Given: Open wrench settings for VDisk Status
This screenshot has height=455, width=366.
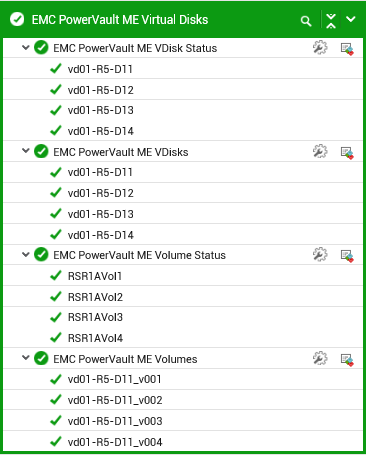Looking at the screenshot, I should [x=320, y=48].
